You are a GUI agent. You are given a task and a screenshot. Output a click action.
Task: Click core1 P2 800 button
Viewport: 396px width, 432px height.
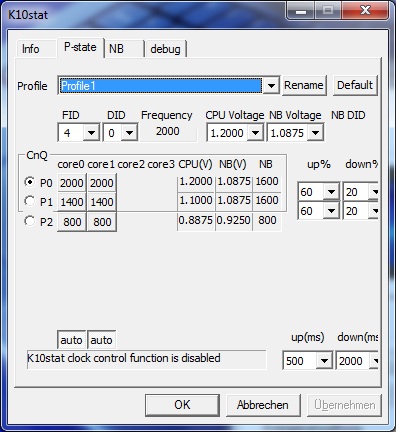click(102, 222)
